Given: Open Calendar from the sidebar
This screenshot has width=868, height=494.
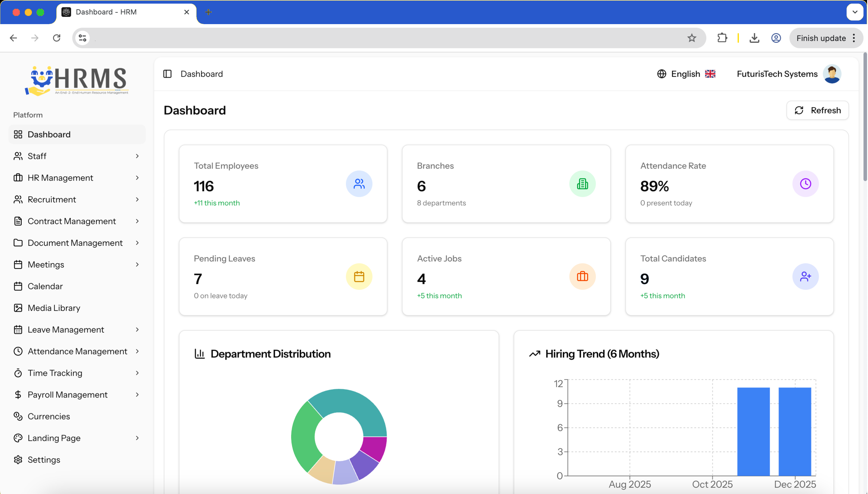Looking at the screenshot, I should 45,287.
